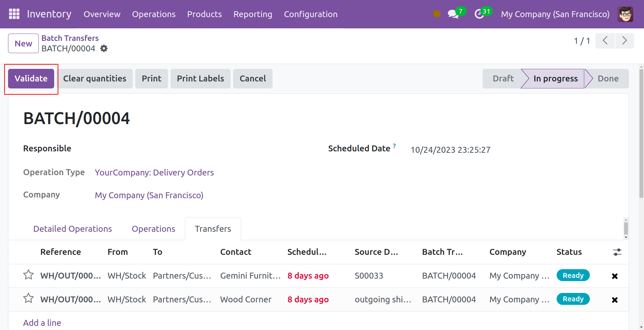Viewport: 644px width, 330px height.
Task: Click the Add a line link
Action: click(x=42, y=323)
